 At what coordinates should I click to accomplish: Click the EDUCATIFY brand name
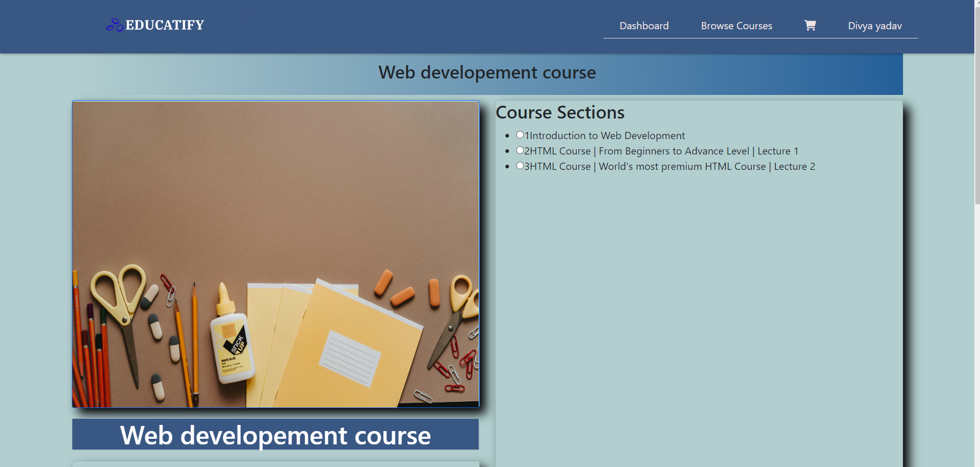point(165,25)
